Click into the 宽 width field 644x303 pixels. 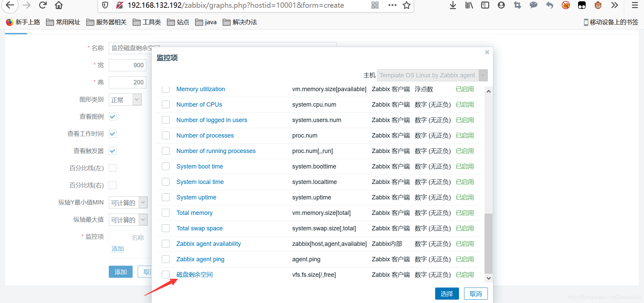[128, 65]
